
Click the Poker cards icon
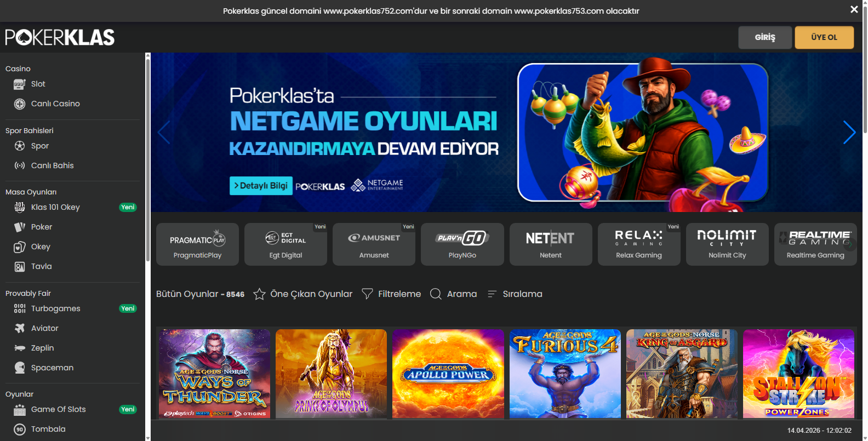[20, 227]
